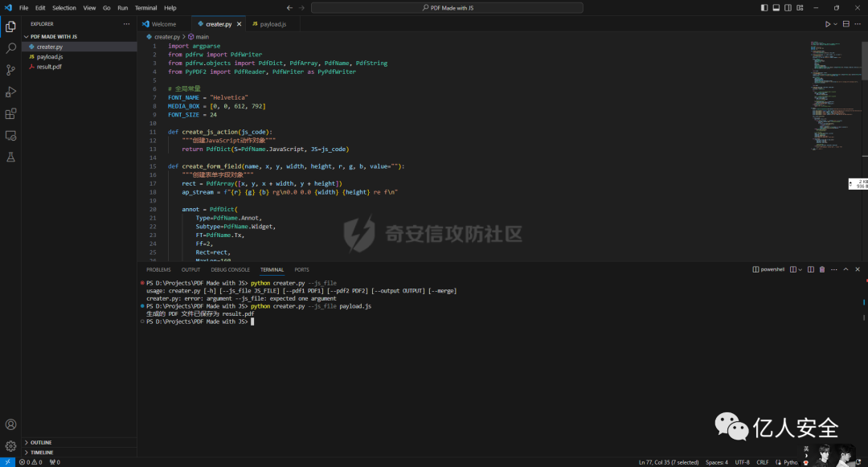The width and height of the screenshot is (868, 467).
Task: Switch to the PORTS panel tab
Action: tap(301, 269)
